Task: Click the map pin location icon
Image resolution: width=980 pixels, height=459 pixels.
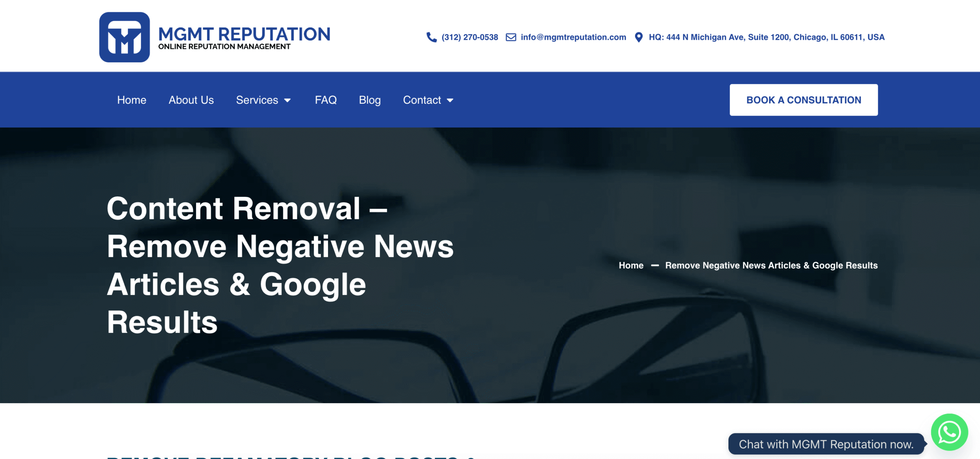Action: tap(638, 37)
